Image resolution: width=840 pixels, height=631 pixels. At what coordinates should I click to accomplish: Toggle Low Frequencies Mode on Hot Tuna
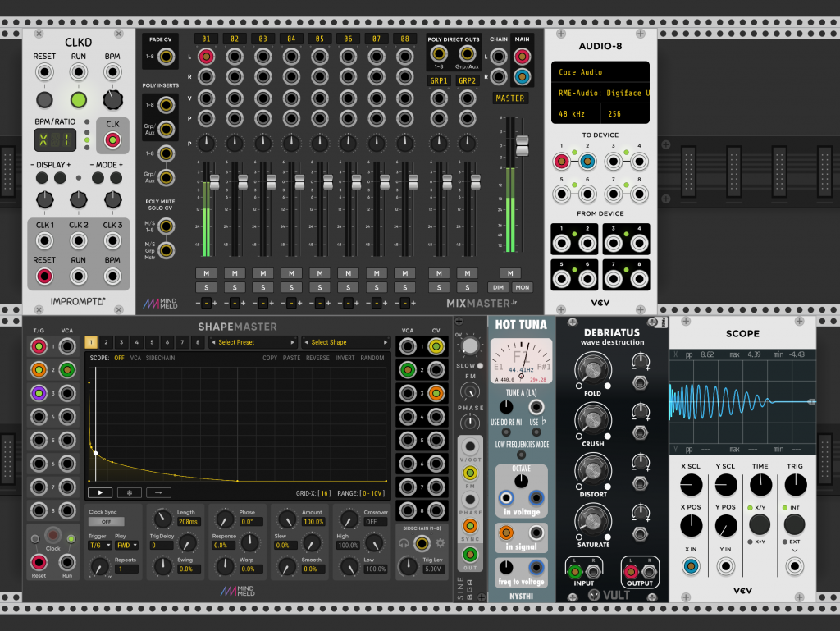pos(521,455)
